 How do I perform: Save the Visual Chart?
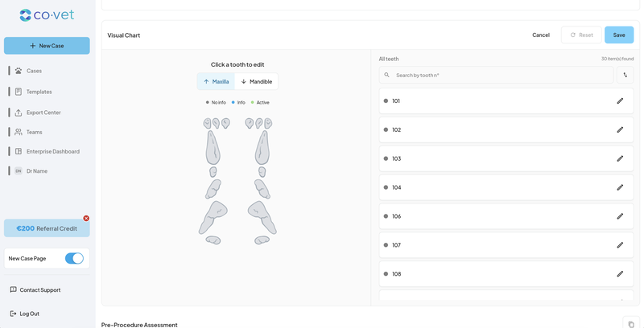tap(619, 35)
